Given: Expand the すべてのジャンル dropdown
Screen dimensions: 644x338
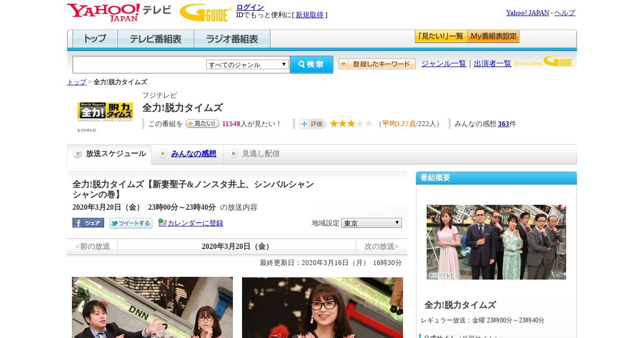Looking at the screenshot, I should click(247, 64).
